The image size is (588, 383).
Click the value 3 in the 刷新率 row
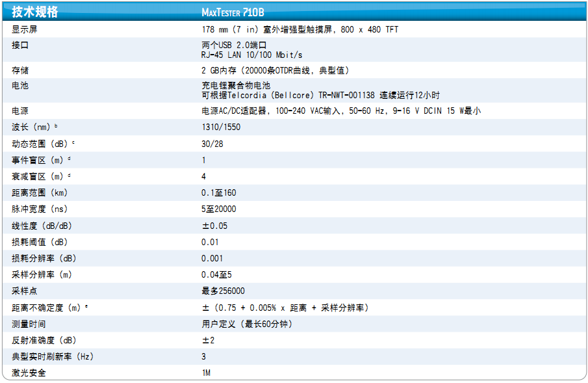(203, 356)
